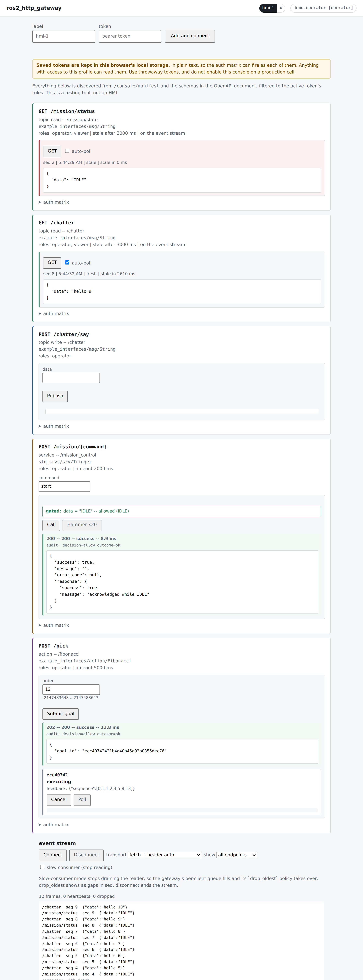Click the /mission/status seq 9 log row

(88, 913)
